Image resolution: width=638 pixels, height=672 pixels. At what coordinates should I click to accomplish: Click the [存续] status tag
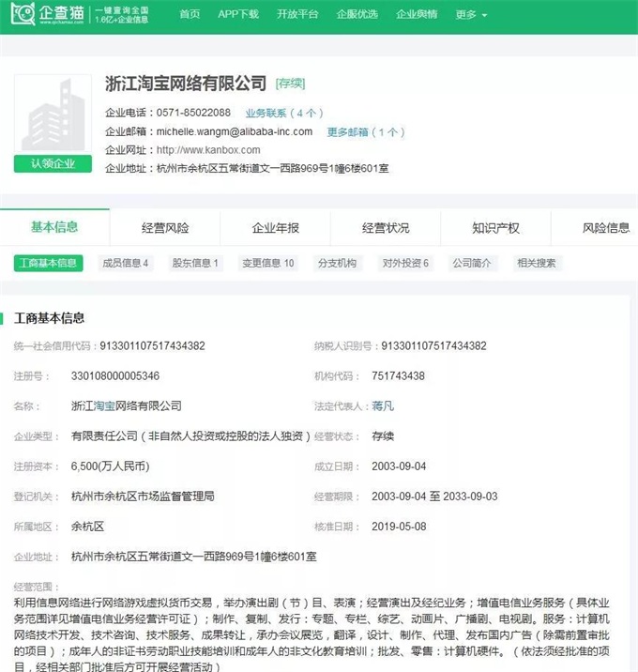point(290,84)
